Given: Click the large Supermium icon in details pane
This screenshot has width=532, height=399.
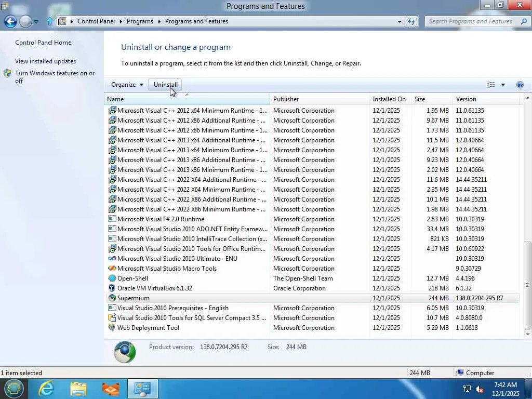Looking at the screenshot, I should click(x=125, y=352).
